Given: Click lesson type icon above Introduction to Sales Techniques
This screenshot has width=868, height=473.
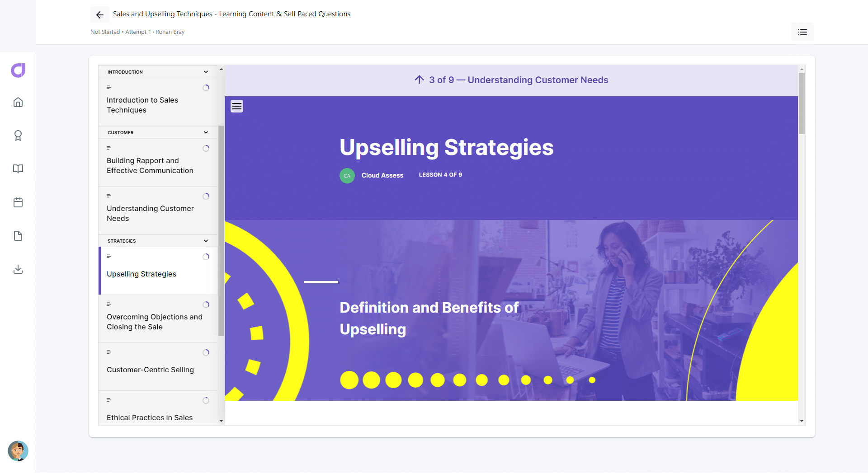Looking at the screenshot, I should tap(109, 87).
